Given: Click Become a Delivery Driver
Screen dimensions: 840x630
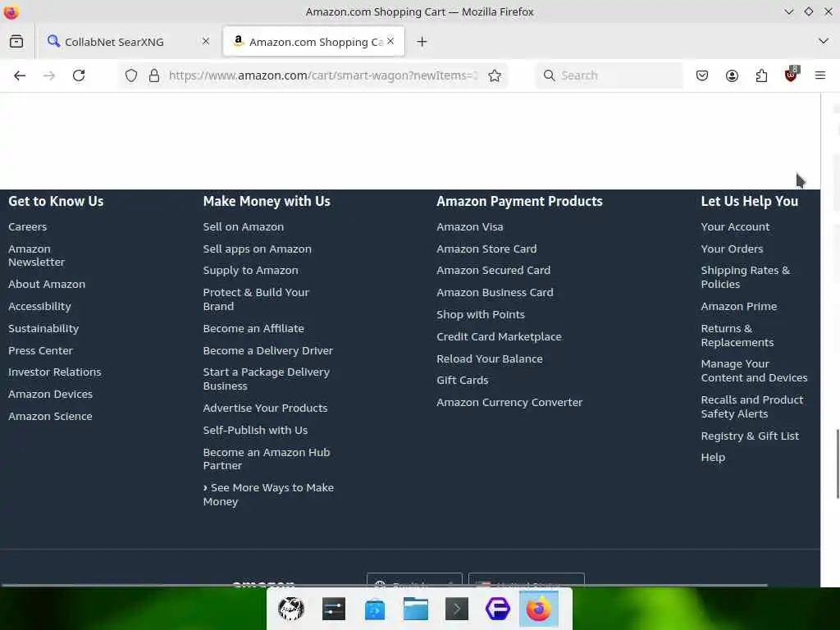Looking at the screenshot, I should tap(268, 350).
